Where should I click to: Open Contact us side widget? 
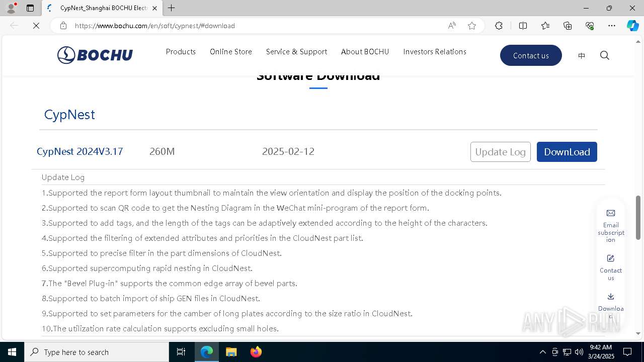tap(611, 267)
